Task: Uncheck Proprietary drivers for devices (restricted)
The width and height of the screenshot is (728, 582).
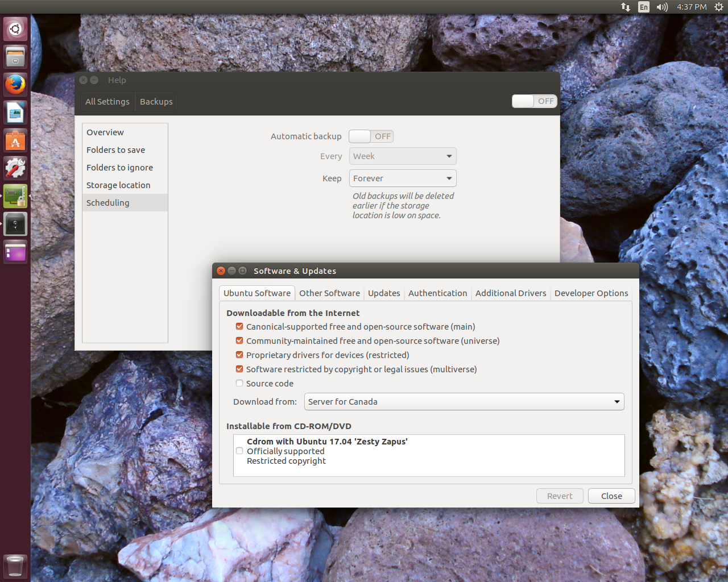Action: (239, 355)
